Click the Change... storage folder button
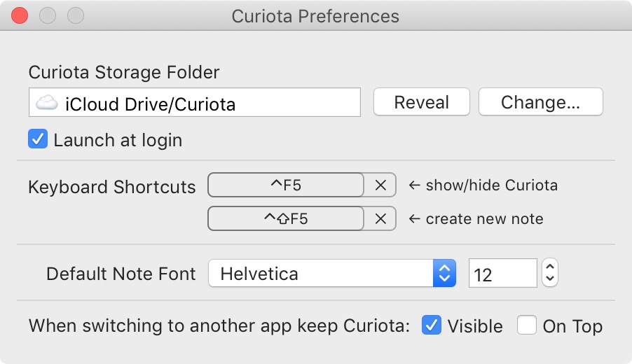Viewport: 632px width, 364px height. coord(540,102)
